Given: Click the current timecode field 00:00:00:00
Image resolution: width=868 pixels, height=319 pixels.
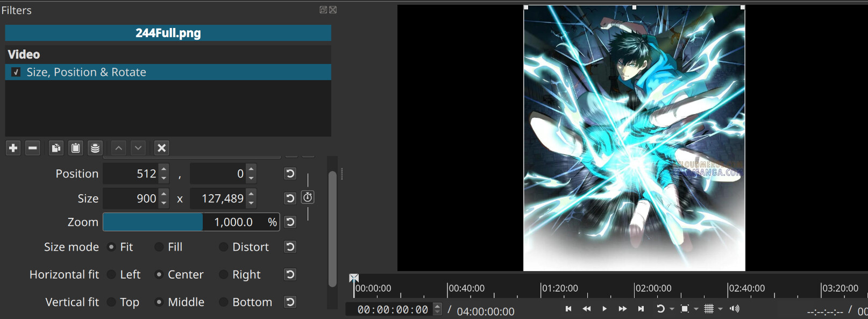Looking at the screenshot, I should click(393, 310).
